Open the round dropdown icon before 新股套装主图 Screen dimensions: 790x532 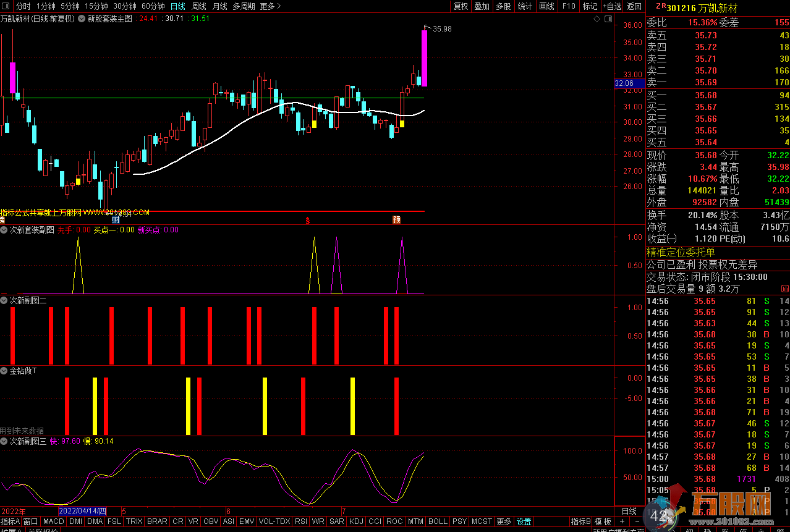pos(81,19)
